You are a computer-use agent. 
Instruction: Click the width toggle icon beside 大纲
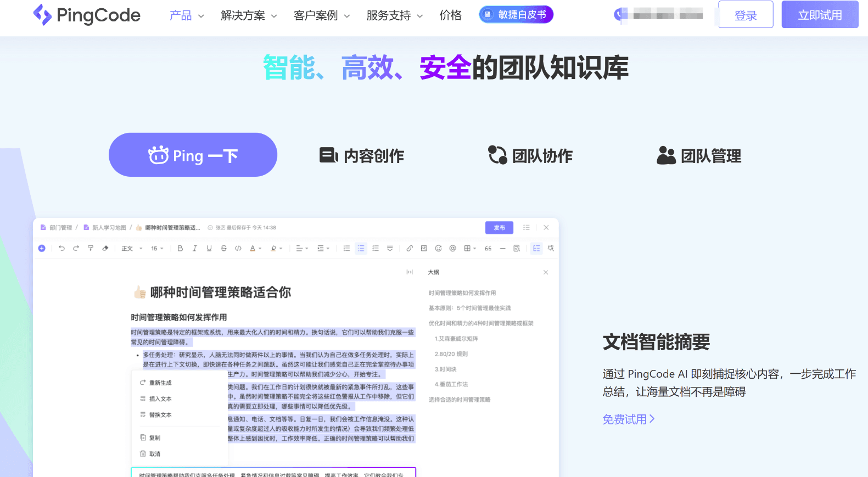click(410, 272)
